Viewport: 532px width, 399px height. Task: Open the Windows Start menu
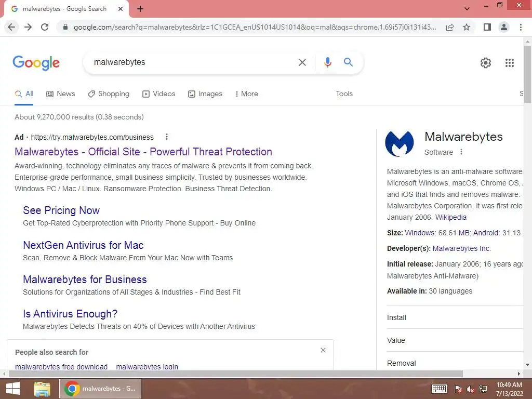pos(13,389)
